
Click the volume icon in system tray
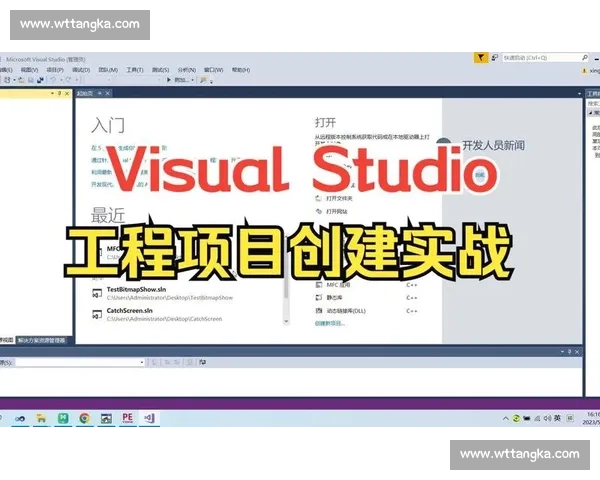click(x=548, y=419)
